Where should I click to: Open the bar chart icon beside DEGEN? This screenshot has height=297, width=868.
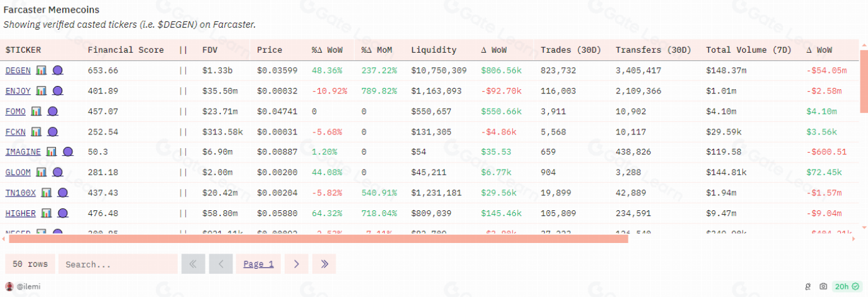[41, 70]
